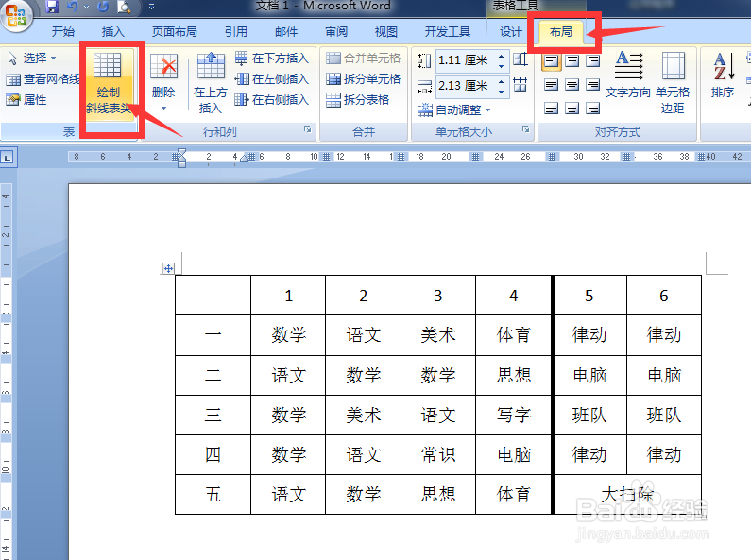The width and height of the screenshot is (751, 560).
Task: Select align bottom right icon
Action: (593, 109)
